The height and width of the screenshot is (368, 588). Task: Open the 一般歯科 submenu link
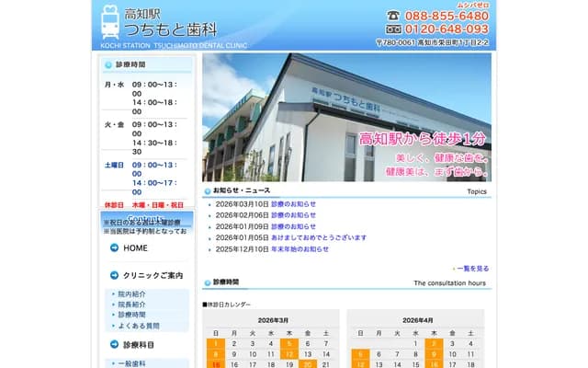click(132, 363)
